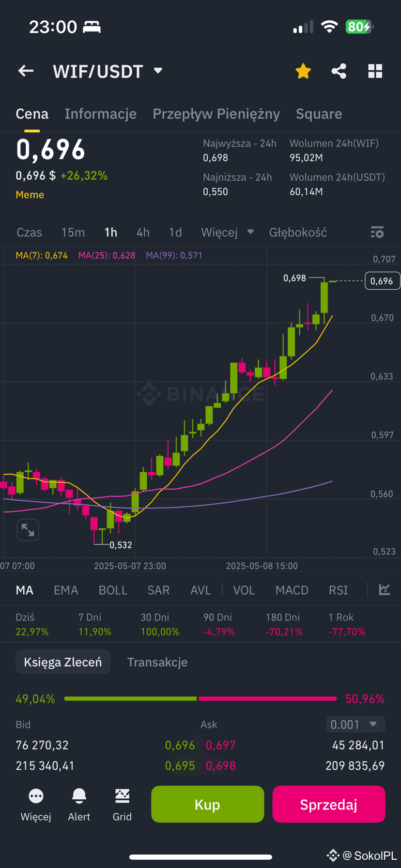Open the indicator chart settings icon

385,589
